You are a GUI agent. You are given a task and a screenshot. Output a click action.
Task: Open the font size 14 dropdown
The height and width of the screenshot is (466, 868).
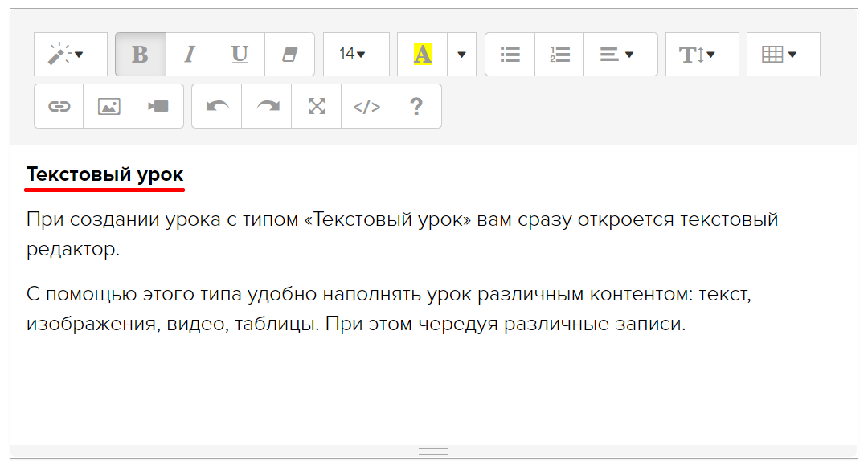click(355, 55)
